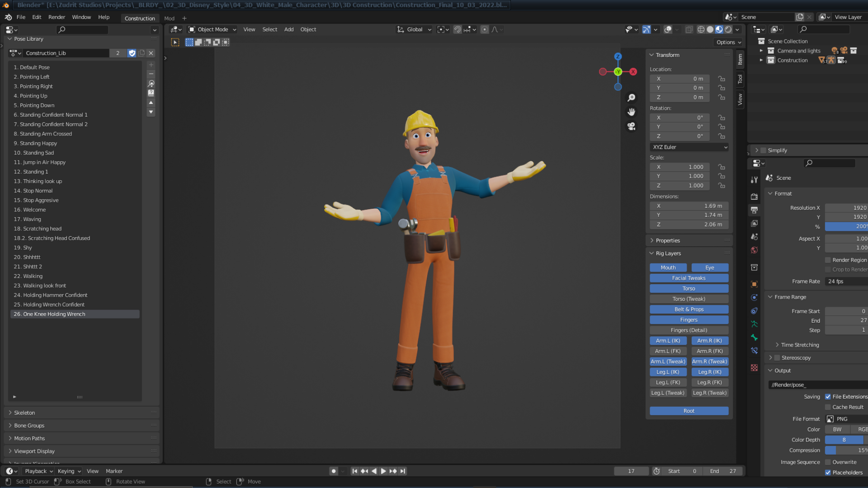The height and width of the screenshot is (488, 868).
Task: Jump to end frame in timeline
Action: pos(403,471)
